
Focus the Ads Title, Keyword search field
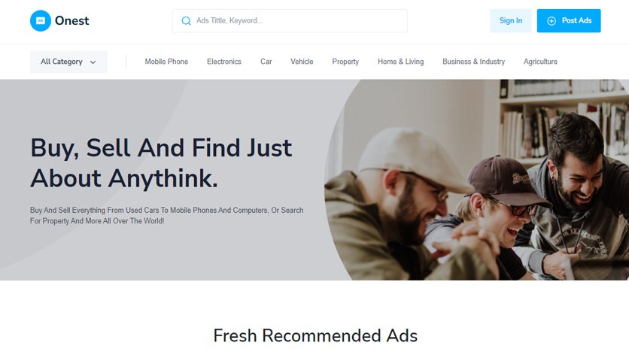[290, 21]
